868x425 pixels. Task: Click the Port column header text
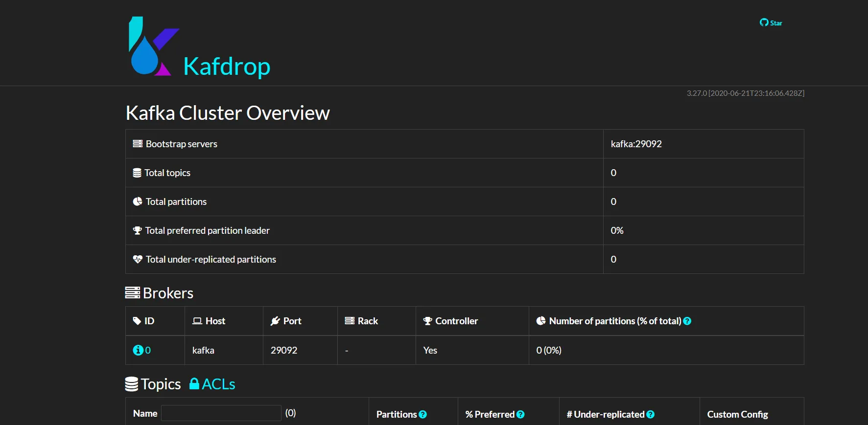click(292, 321)
